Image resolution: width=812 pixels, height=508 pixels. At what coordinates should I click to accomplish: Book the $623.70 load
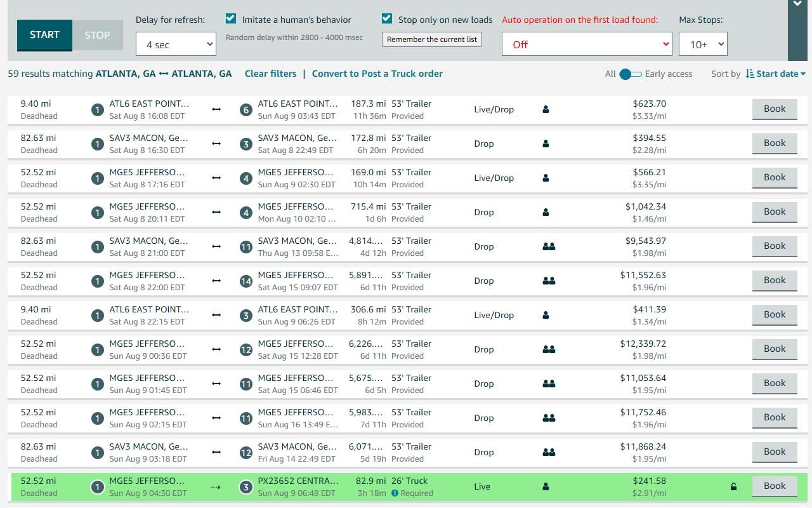pos(775,109)
